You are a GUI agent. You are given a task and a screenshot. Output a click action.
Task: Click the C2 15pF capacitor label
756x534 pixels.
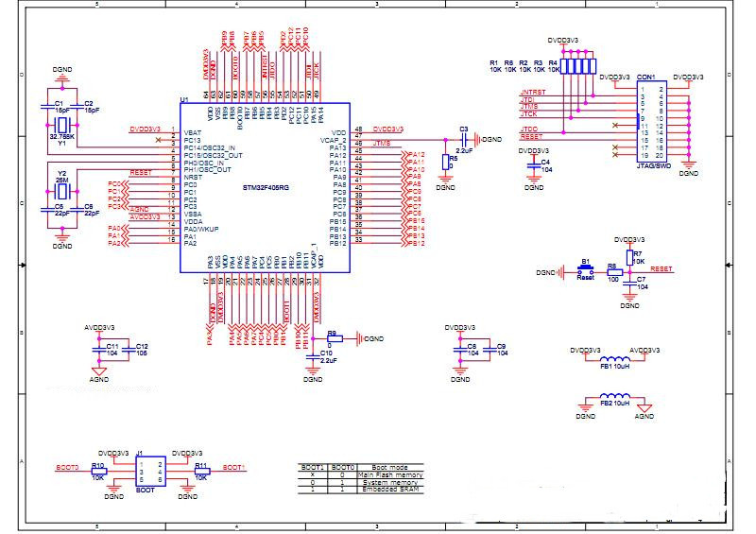[x=92, y=107]
